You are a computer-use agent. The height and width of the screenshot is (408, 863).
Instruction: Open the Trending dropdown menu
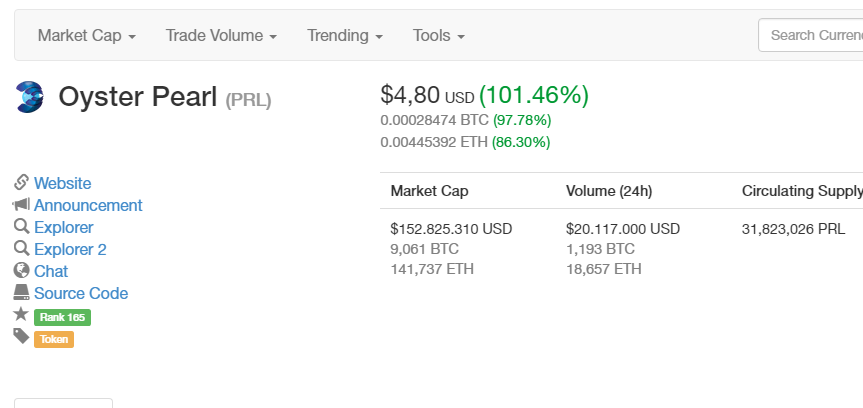point(345,35)
